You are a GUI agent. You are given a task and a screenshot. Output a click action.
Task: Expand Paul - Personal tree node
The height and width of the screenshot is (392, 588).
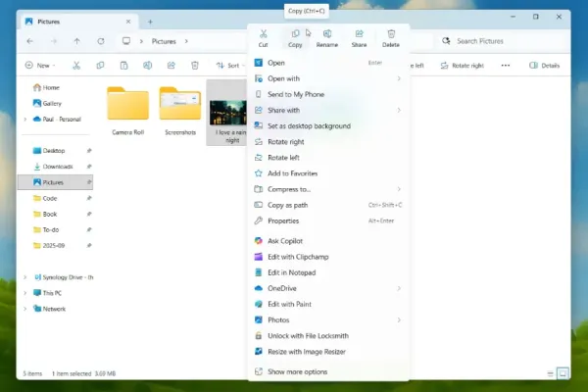(24, 119)
